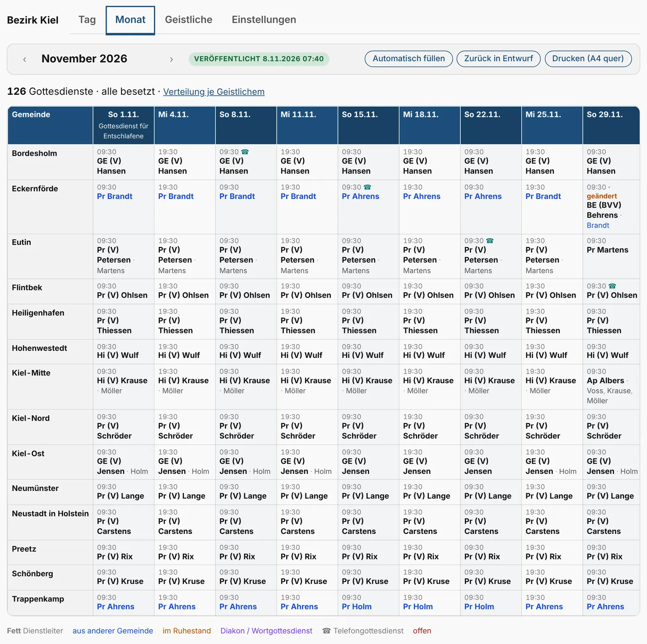Select the Trappenkamp row label
The height and width of the screenshot is (644, 647).
point(38,599)
